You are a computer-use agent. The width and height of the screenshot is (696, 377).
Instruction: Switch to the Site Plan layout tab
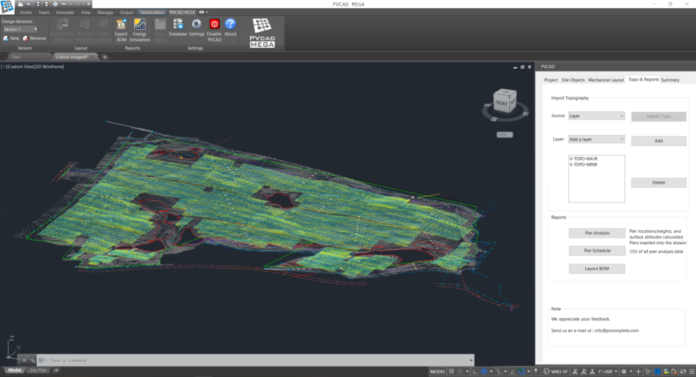(x=39, y=370)
